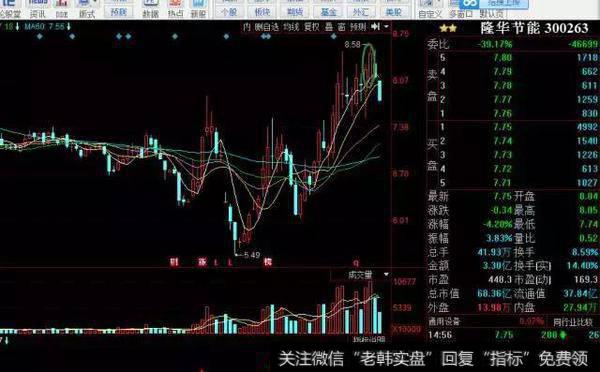The image size is (600, 372).
Task: Toggle 均线 moving average lines
Action: pos(291,27)
